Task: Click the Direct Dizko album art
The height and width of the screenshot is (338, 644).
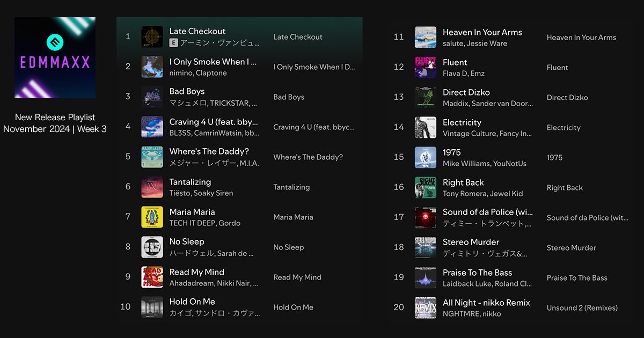Action: tap(426, 98)
